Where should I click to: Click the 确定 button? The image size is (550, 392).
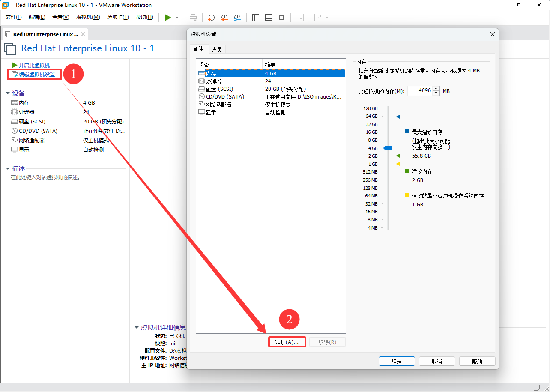tap(397, 362)
